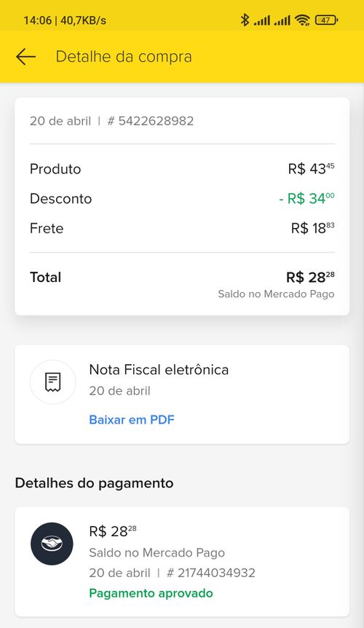The height and width of the screenshot is (628, 364).
Task: Tap the receipt icon for Nota Fiscal
Action: pyautogui.click(x=53, y=382)
